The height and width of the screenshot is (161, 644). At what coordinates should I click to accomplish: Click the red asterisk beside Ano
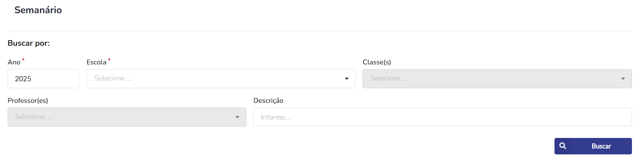(23, 60)
